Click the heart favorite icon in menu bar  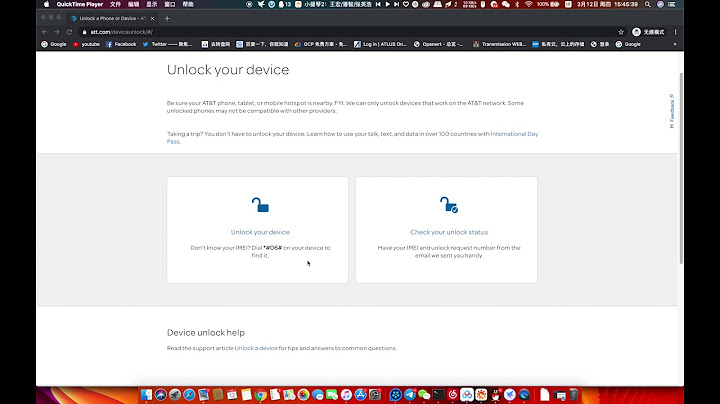tap(406, 4)
